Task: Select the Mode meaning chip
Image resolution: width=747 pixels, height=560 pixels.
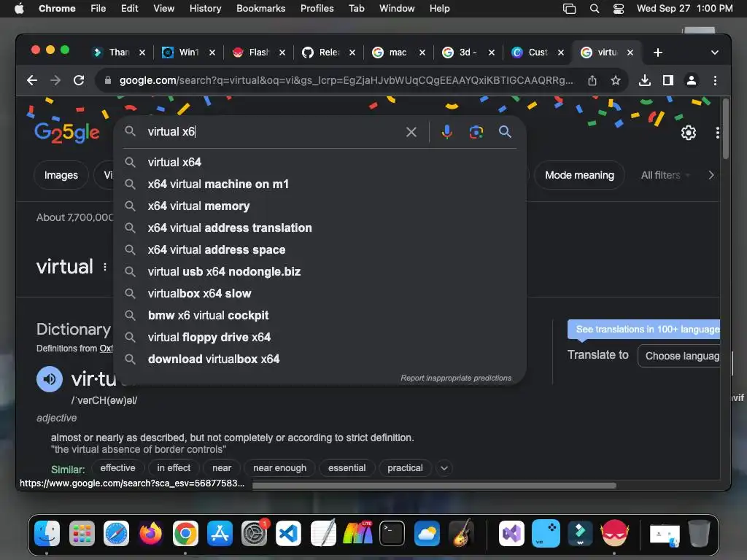Action: coord(579,175)
